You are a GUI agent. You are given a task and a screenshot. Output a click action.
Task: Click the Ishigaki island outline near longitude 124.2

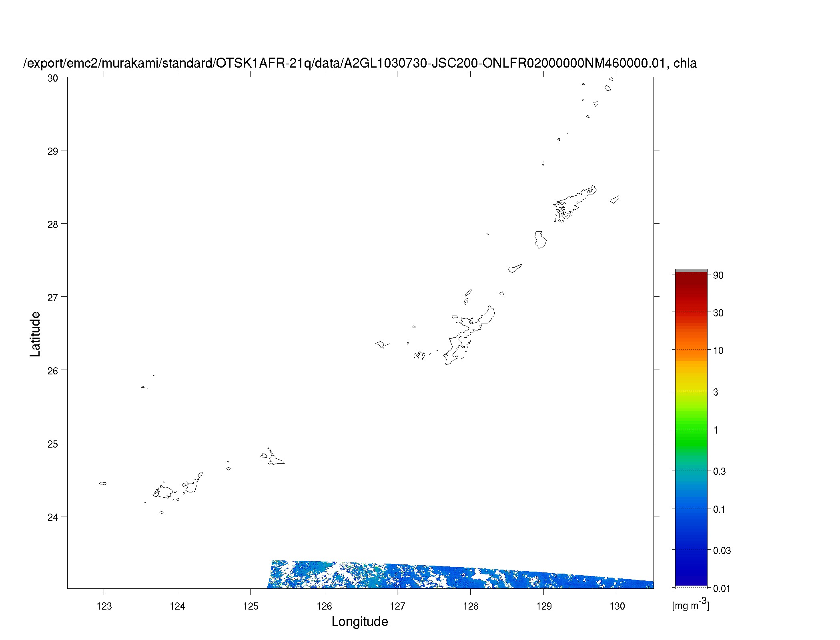[x=192, y=482]
